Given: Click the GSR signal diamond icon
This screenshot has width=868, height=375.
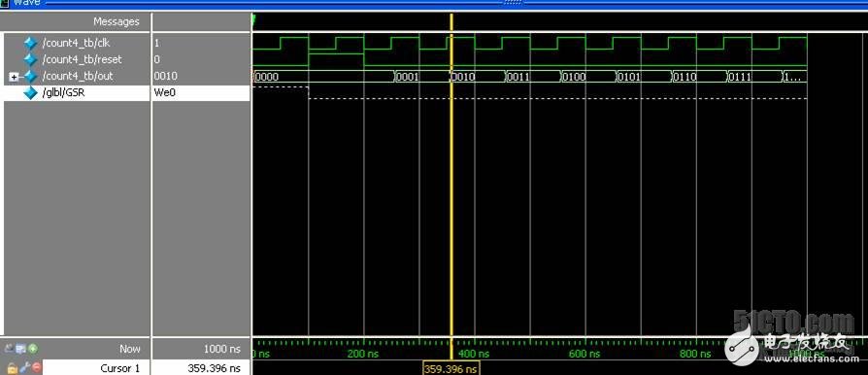Looking at the screenshot, I should pos(30,93).
